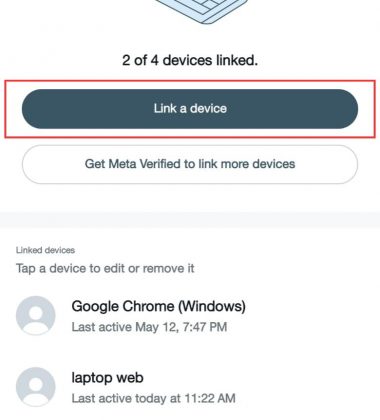380x420 pixels.
Task: Tap the dark 'Link a device' button
Action: [190, 109]
